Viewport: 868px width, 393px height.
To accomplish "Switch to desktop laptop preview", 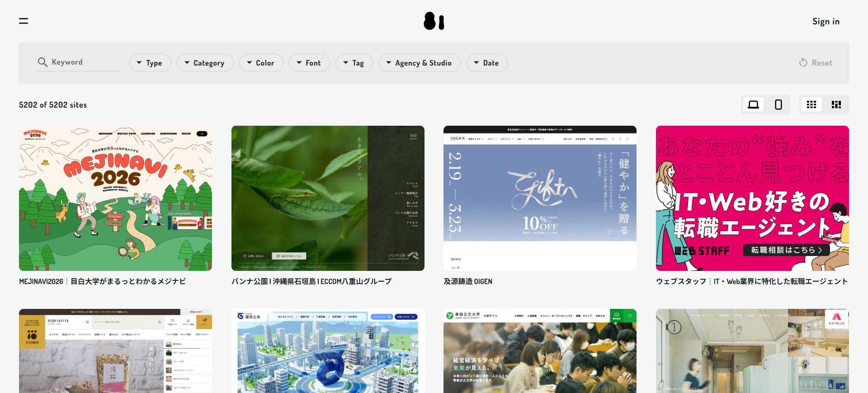I will coord(753,105).
